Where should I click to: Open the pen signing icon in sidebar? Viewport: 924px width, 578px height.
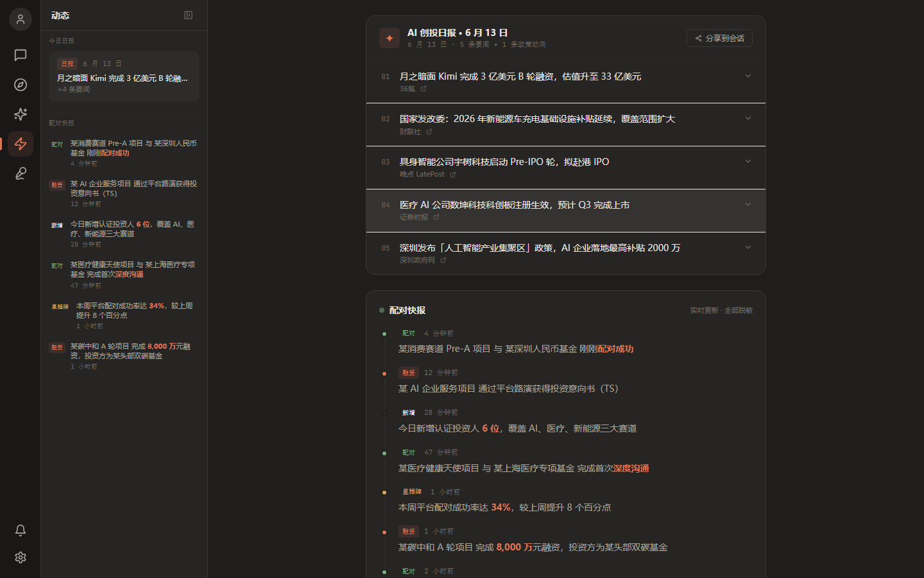tap(21, 173)
